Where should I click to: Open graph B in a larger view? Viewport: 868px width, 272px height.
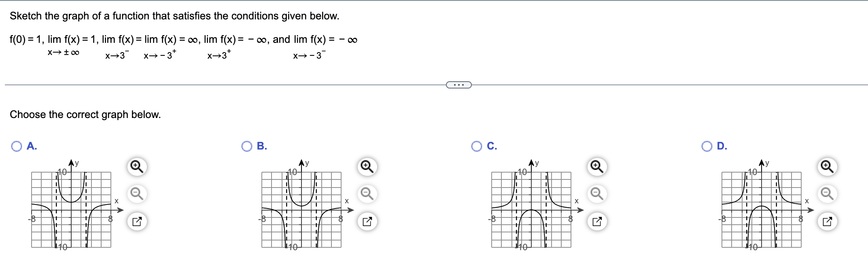click(368, 221)
